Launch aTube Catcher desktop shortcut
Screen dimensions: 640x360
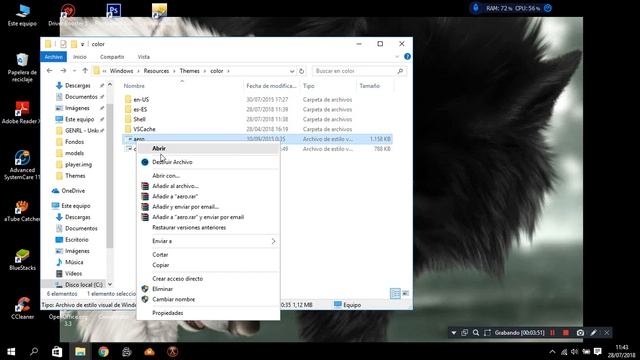click(22, 211)
